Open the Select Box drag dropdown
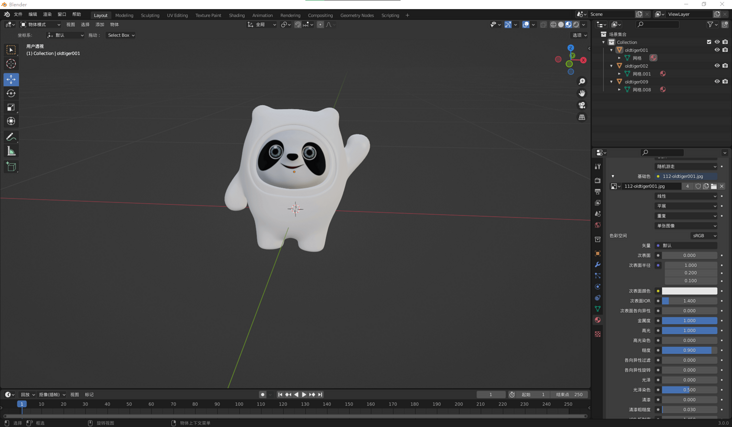Screen dimensions: 732x427 [120, 35]
